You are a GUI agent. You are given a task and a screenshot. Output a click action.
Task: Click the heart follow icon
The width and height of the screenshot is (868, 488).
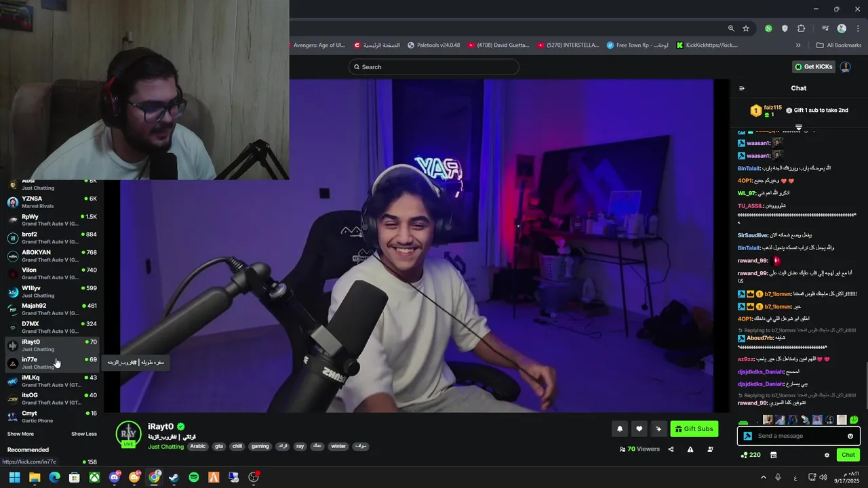click(639, 428)
